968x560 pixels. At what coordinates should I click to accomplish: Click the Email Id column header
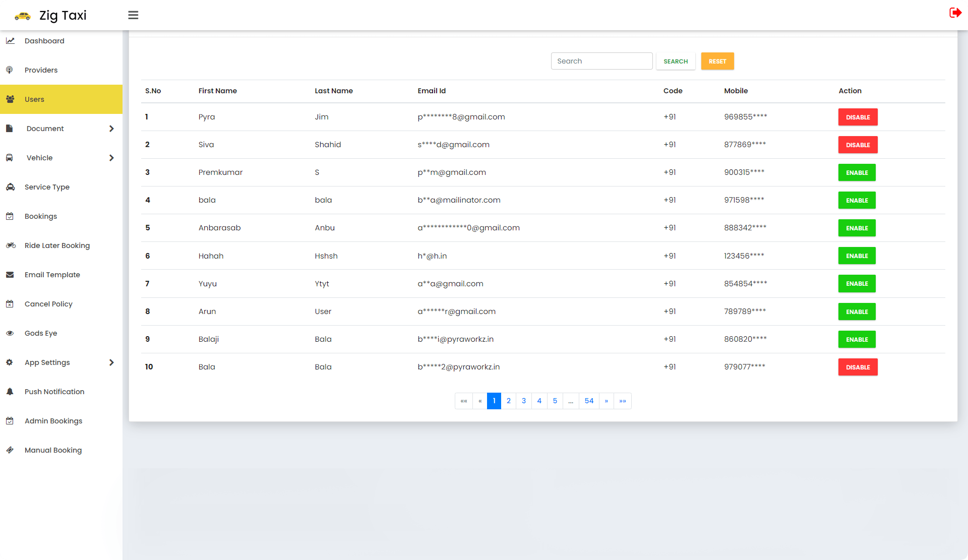432,91
